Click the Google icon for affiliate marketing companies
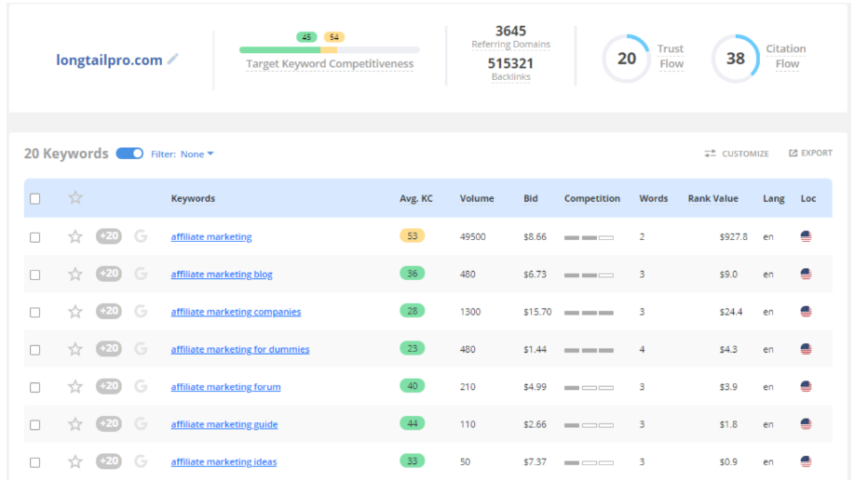This screenshot has height=495, width=868. point(141,312)
